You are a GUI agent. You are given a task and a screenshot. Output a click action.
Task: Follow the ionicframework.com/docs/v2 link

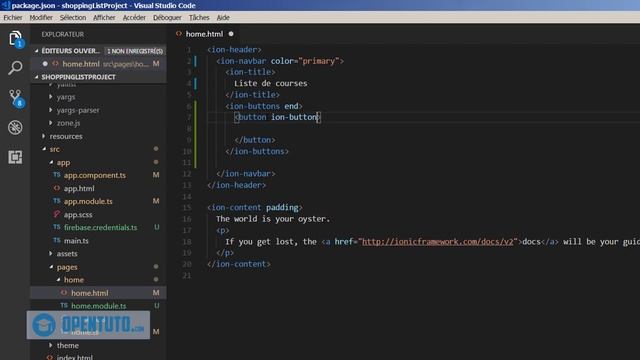[438, 242]
